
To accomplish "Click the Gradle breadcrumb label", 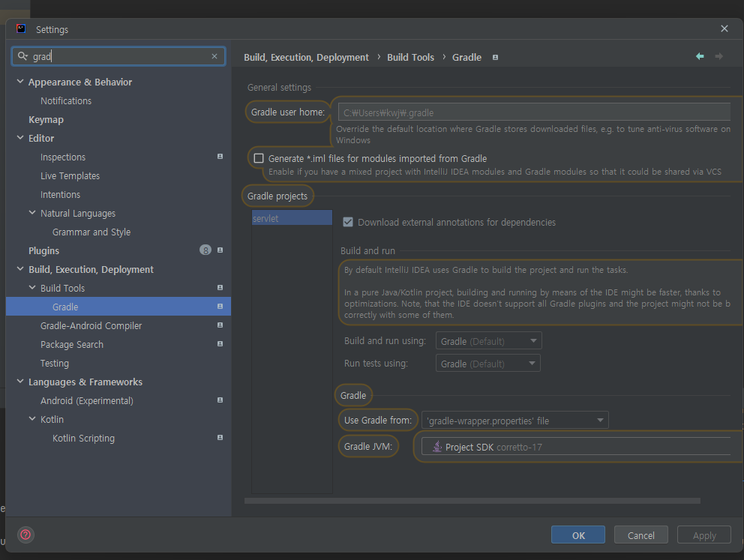I will tap(467, 58).
